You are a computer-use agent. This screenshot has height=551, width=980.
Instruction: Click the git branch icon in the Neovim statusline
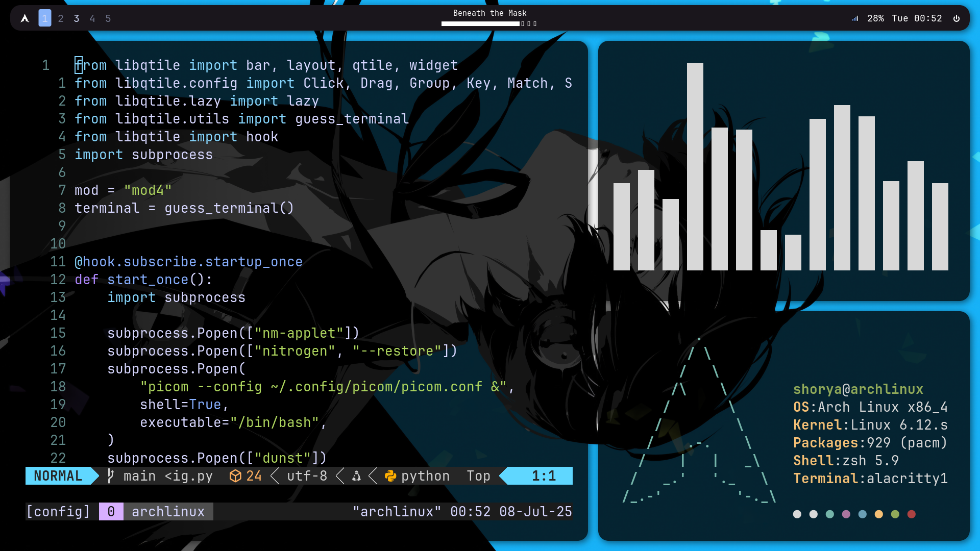click(x=111, y=476)
